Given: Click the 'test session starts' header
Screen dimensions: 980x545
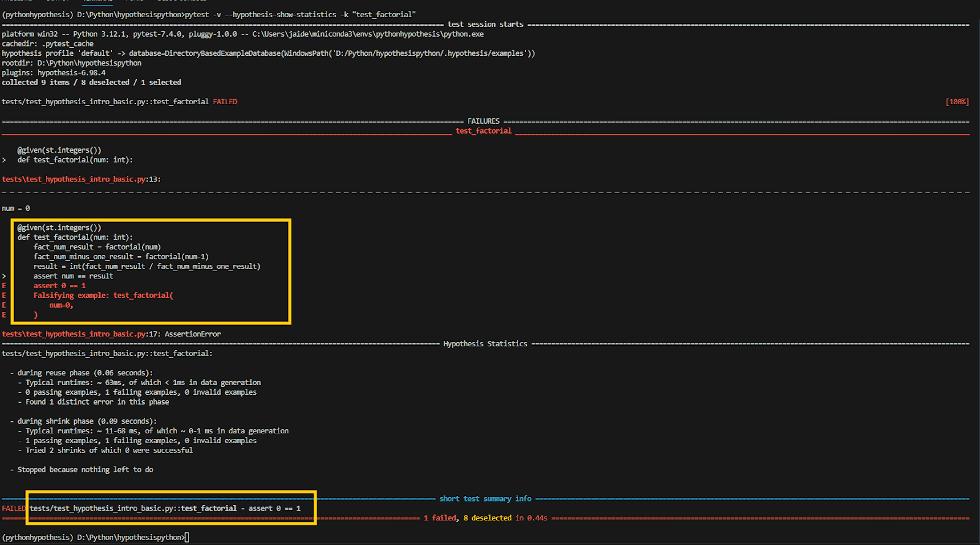Looking at the screenshot, I should coord(485,24).
